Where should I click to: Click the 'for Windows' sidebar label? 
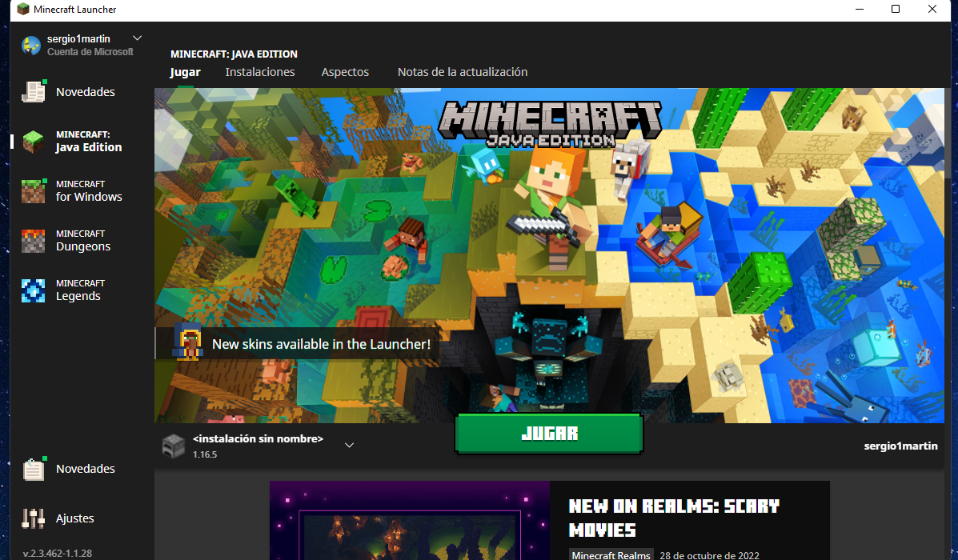click(x=89, y=197)
